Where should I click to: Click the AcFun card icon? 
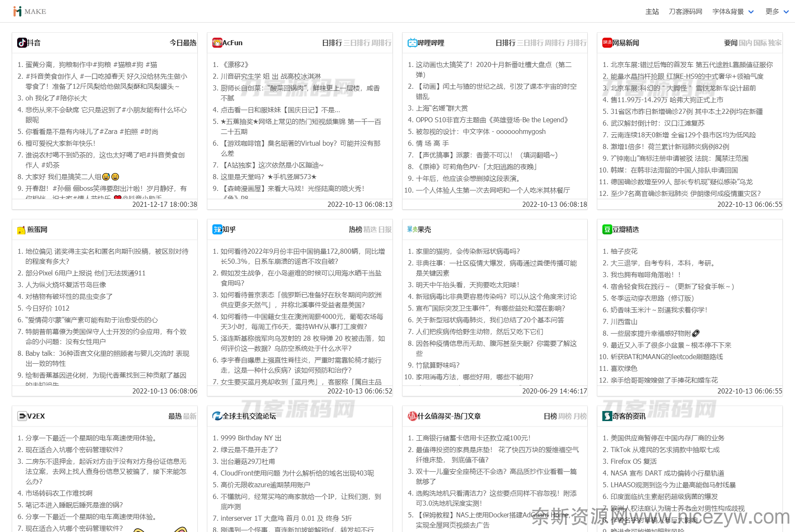(217, 43)
